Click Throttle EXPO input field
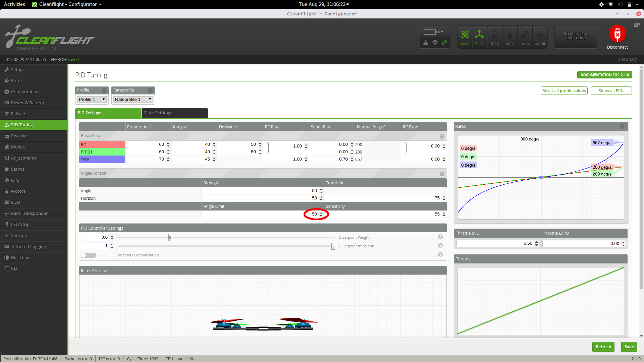Viewport: 644px width, 362px height. click(584, 244)
